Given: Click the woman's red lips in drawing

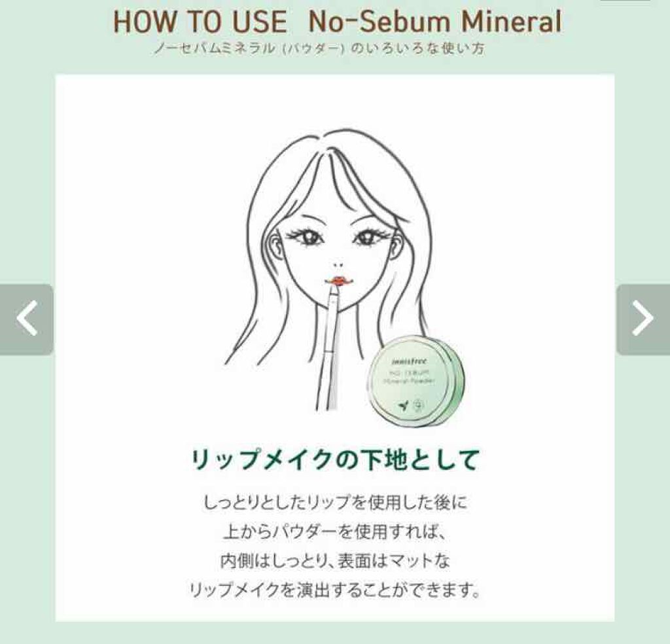Looking at the screenshot, I should pos(339,280).
